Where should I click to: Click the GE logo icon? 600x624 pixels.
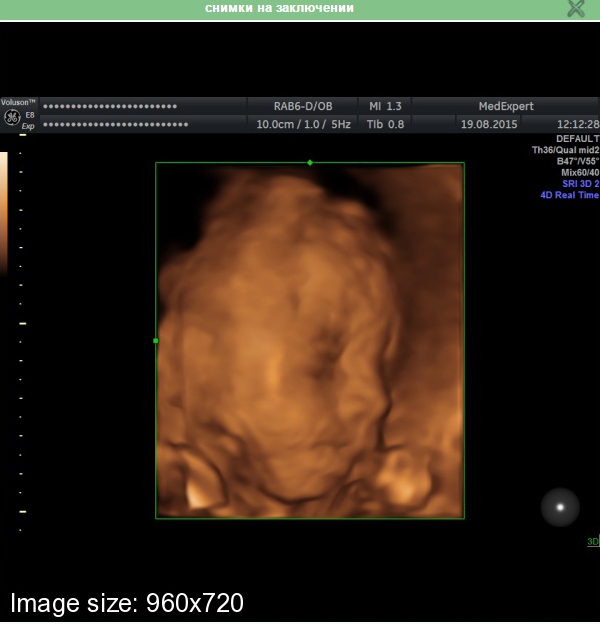point(12,118)
